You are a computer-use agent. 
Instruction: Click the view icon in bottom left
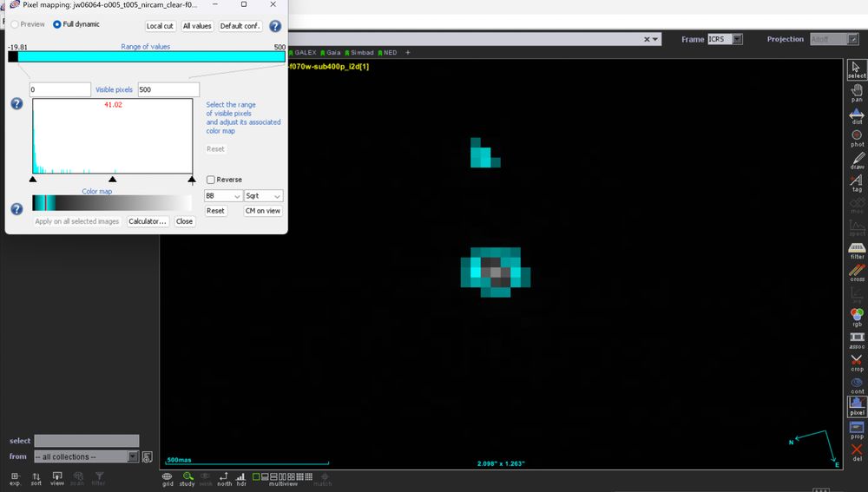point(57,479)
